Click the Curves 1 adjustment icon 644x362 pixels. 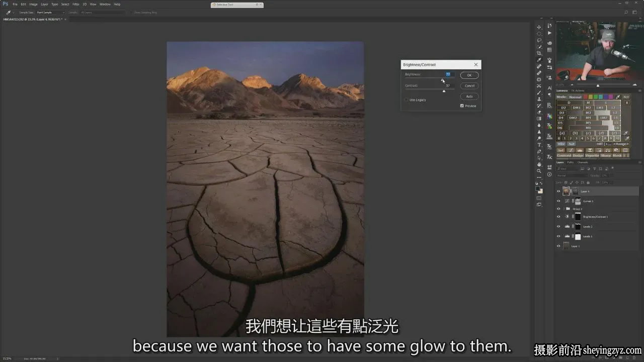coord(568,201)
